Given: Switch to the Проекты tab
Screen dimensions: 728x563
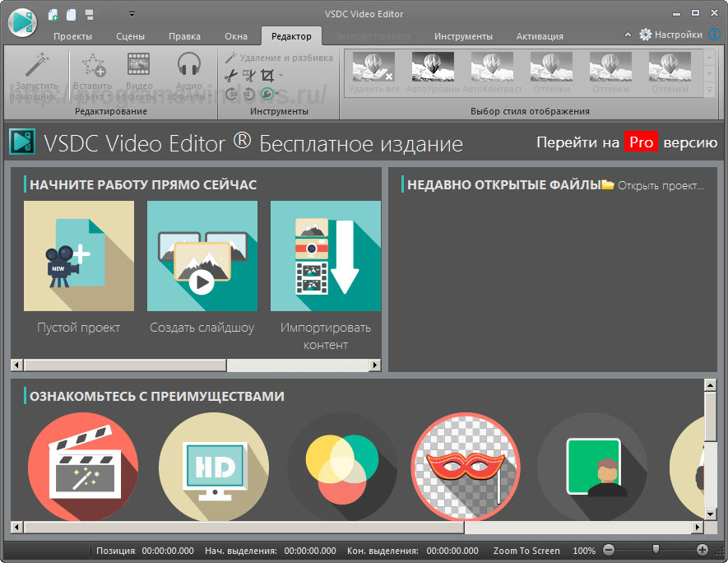Looking at the screenshot, I should point(72,36).
